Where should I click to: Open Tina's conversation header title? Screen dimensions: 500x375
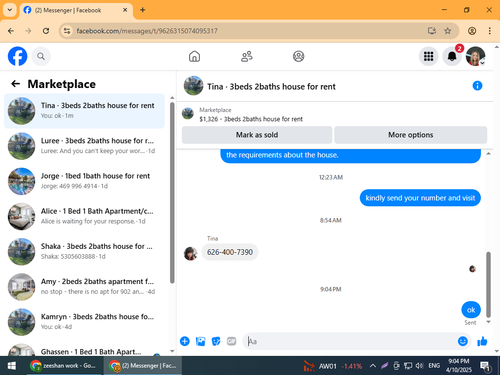click(x=271, y=87)
